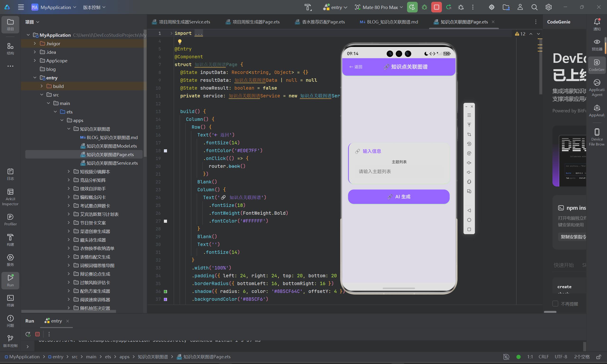607x364 pixels.
Task: Open the user account icon
Action: click(520, 7)
